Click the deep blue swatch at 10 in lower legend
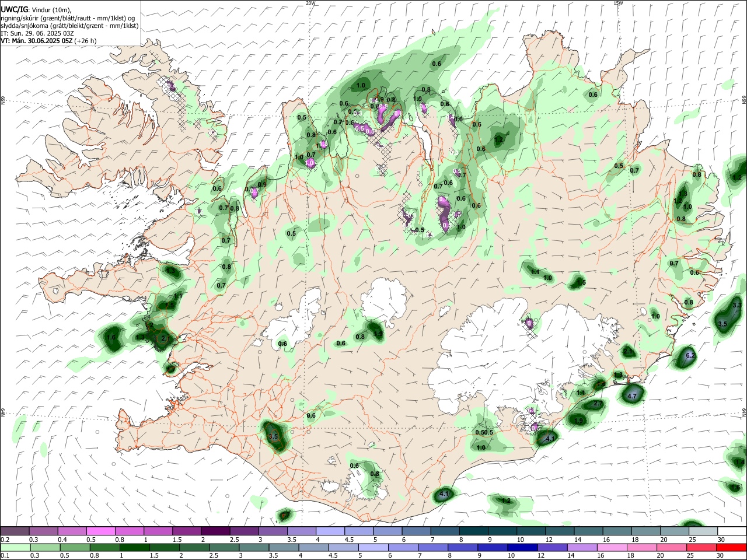 [x=522, y=547]
